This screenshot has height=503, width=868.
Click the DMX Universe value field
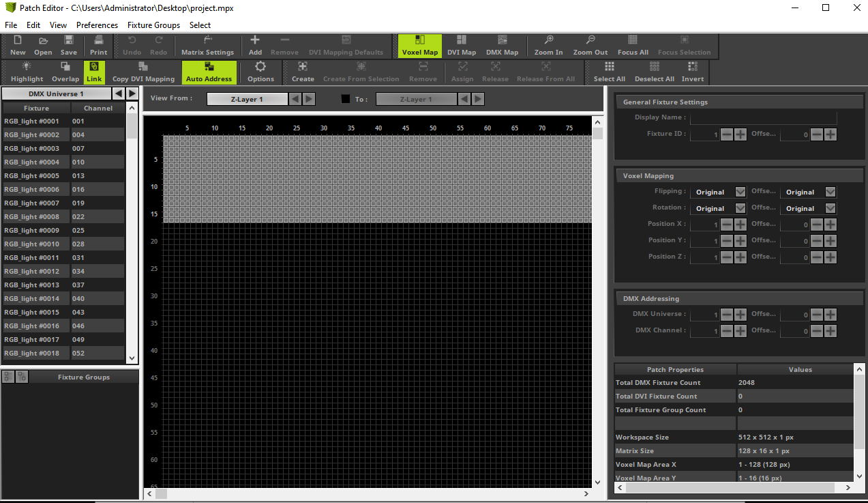pyautogui.click(x=705, y=315)
